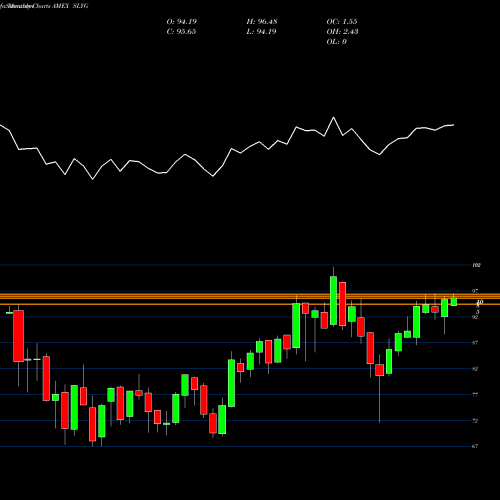Click the 102 price axis label
This screenshot has width=500, height=500.
pos(477,265)
